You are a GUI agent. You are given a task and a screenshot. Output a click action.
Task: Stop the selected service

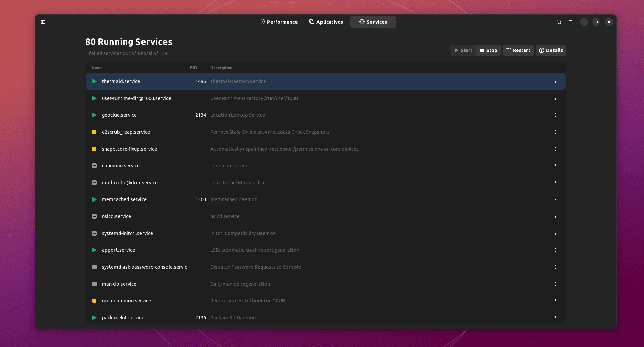click(x=488, y=50)
